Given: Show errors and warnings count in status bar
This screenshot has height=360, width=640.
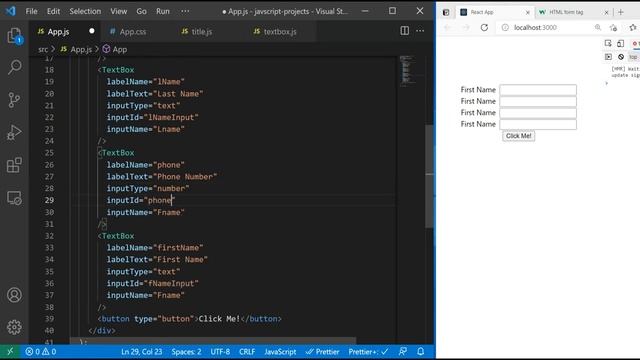Looking at the screenshot, I should click(x=40, y=351).
